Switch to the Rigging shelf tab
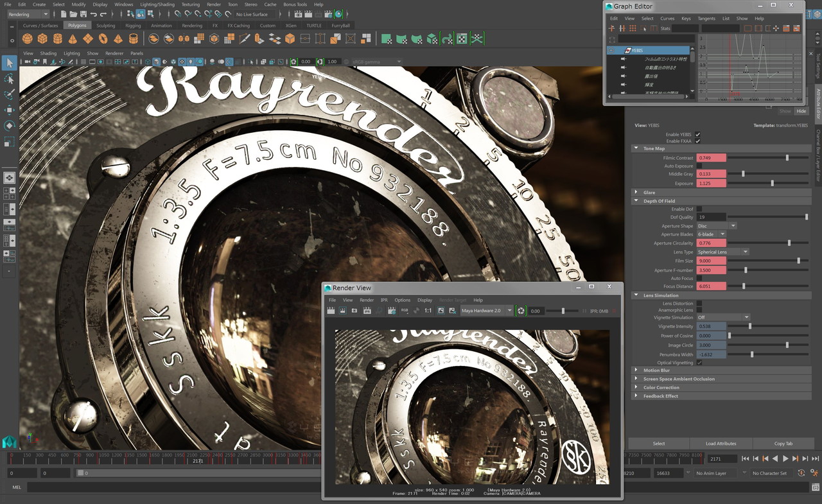The height and width of the screenshot is (504, 822). pos(133,26)
